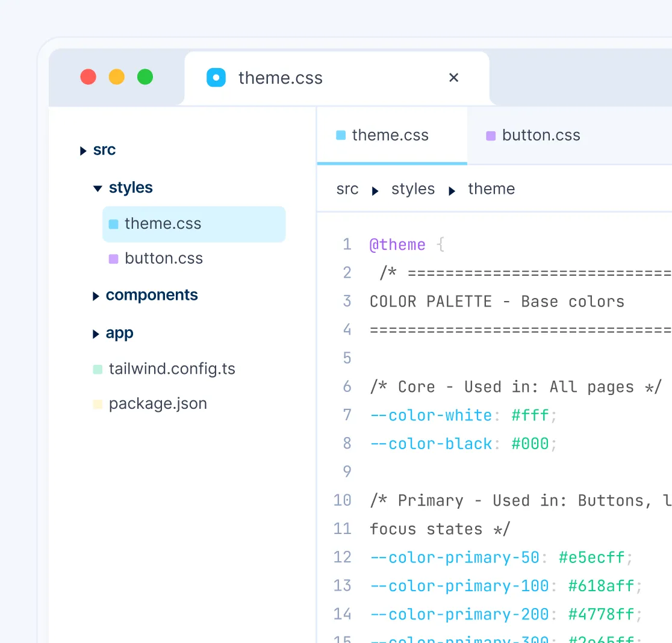This screenshot has height=643, width=672.
Task: Click the #e5ecff color value
Action: (x=592, y=558)
